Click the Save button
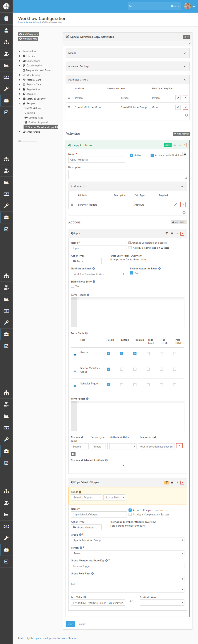The width and height of the screenshot is (198, 644). (70, 624)
